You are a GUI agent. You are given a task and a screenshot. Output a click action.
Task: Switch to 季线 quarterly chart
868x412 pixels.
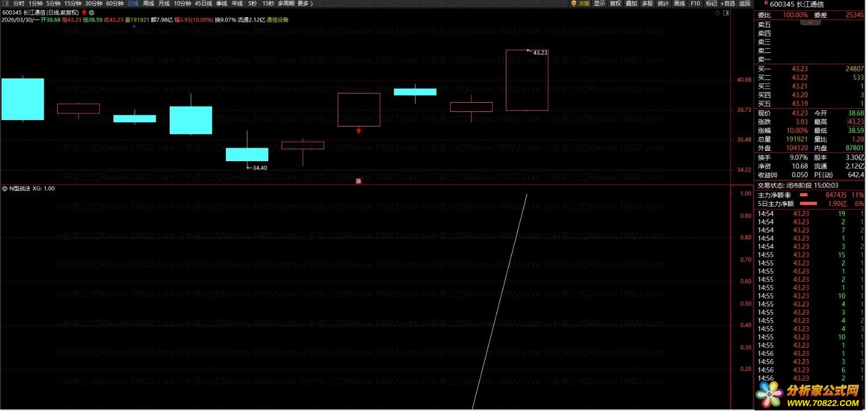pos(222,3)
